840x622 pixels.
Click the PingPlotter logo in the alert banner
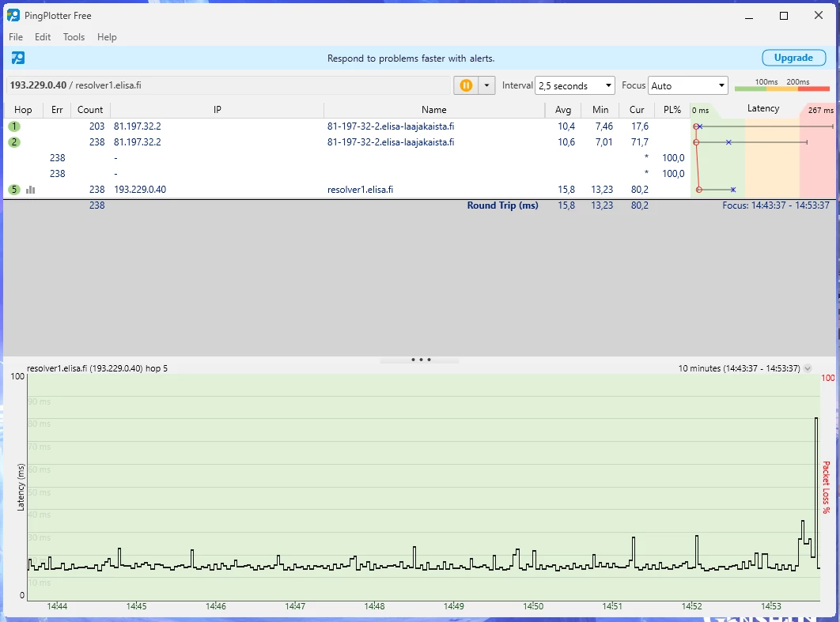click(18, 58)
